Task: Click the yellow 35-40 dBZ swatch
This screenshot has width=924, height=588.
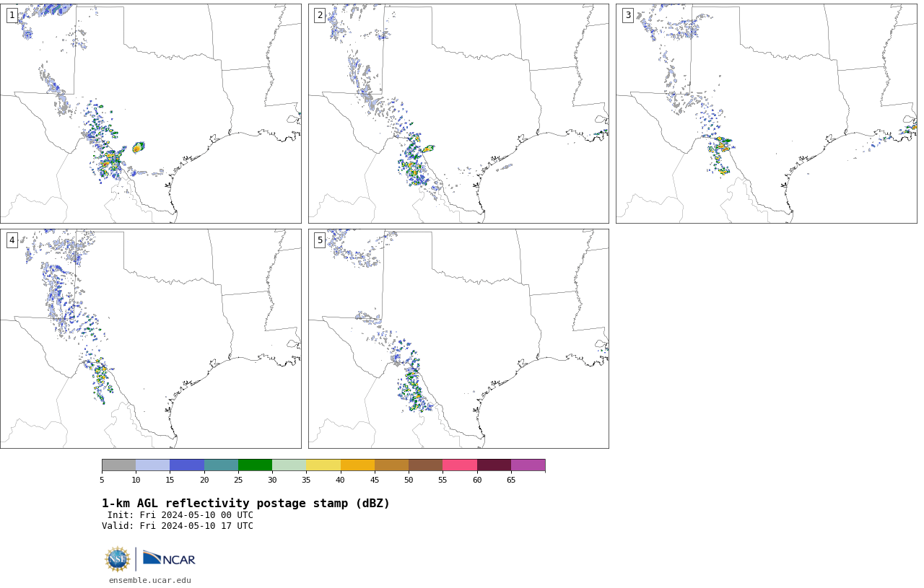Action: pyautogui.click(x=323, y=465)
